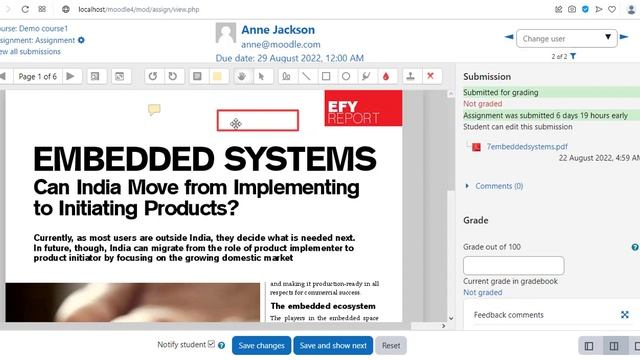640x360 pixels.
Task: Select the rectangle tool
Action: pos(326,76)
